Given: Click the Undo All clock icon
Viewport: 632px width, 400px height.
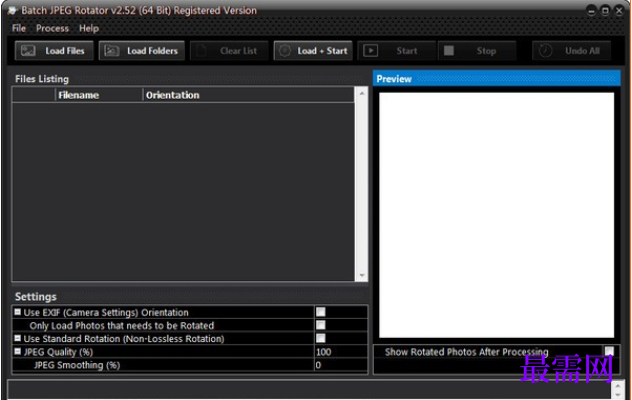Looking at the screenshot, I should pos(545,50).
